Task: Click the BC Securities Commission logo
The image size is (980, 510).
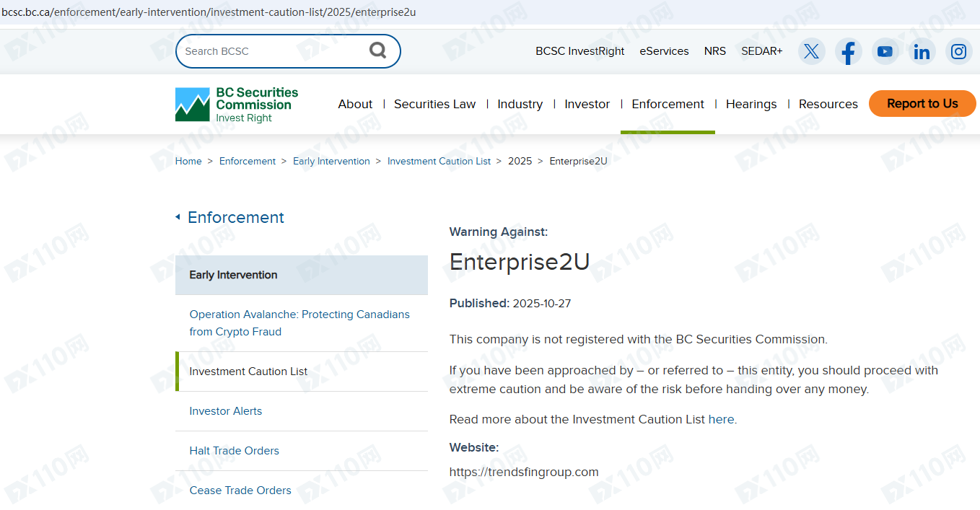Action: (237, 105)
